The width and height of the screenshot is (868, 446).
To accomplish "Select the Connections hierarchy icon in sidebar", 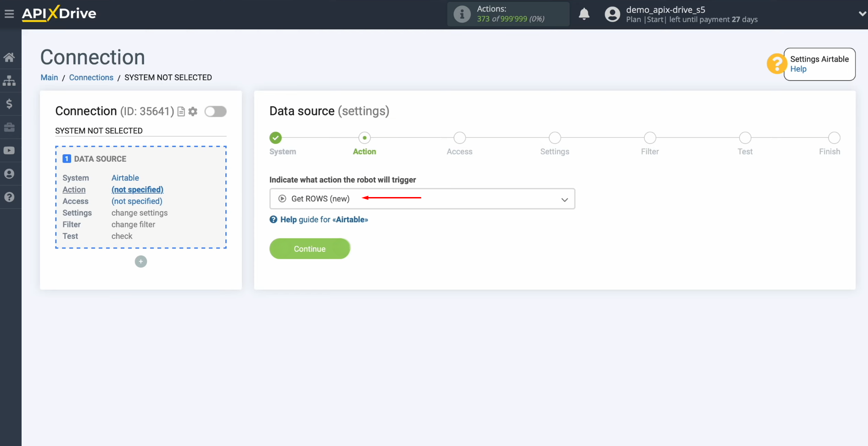I will (x=10, y=80).
